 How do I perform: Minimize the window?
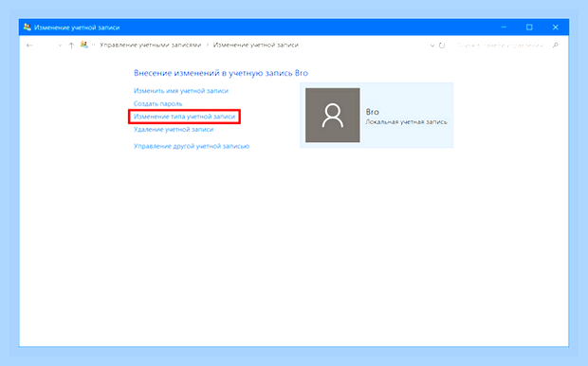504,27
